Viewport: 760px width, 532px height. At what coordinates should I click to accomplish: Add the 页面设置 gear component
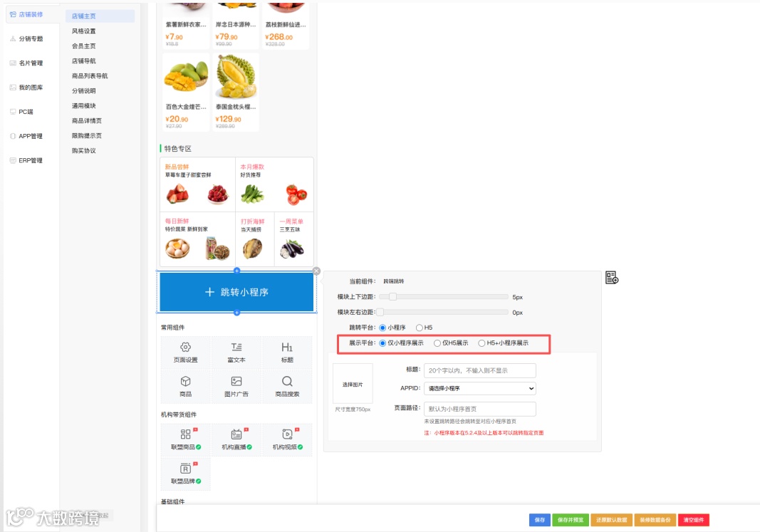[x=186, y=353]
